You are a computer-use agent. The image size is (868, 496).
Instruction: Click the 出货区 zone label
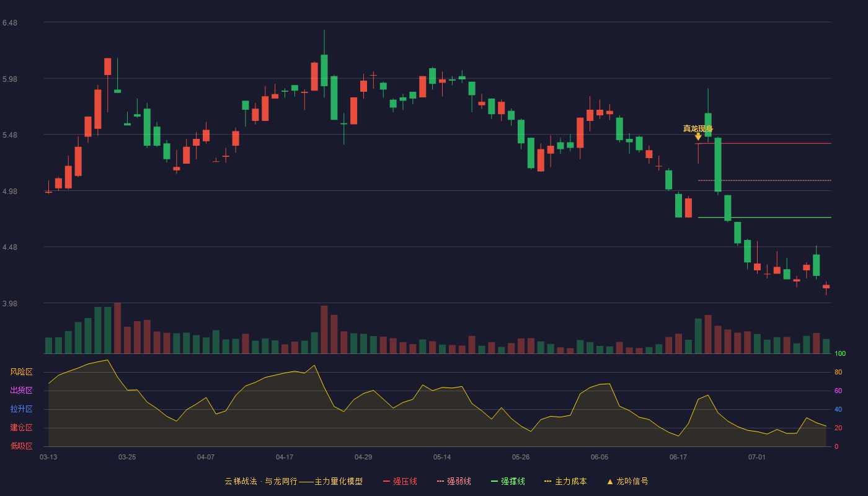click(x=21, y=391)
